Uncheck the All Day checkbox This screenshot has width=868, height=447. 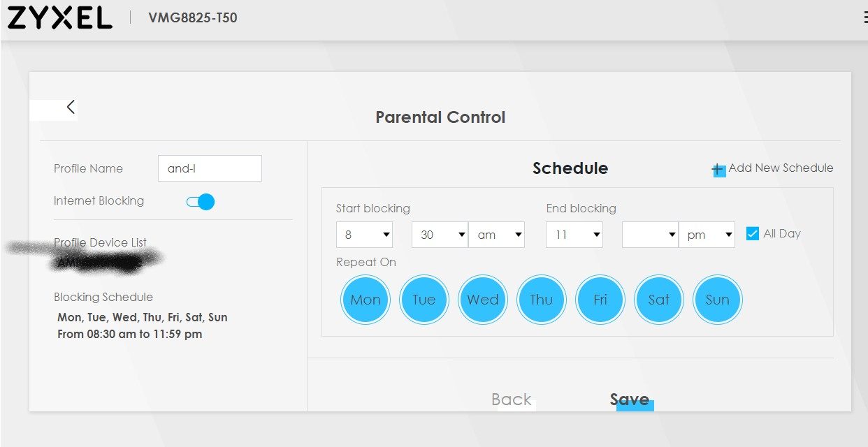click(753, 234)
